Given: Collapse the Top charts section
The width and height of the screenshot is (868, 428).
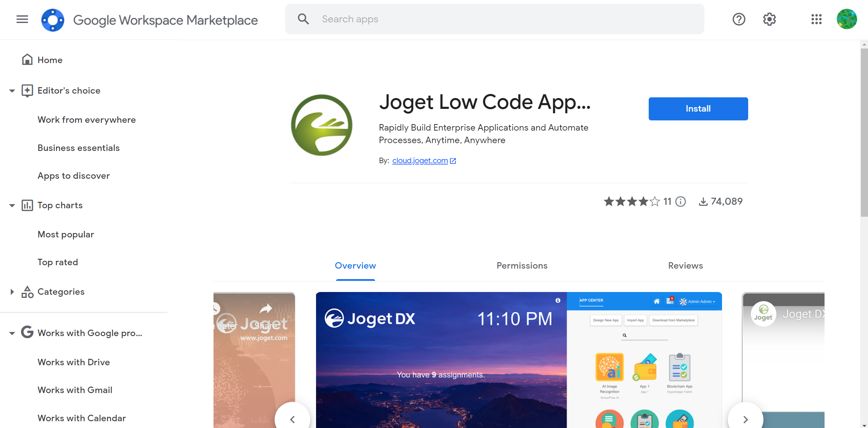Looking at the screenshot, I should tap(12, 205).
